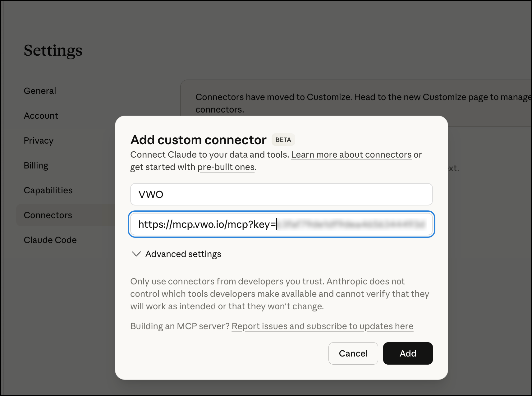
Task: Open the Connectors settings section
Action: coord(48,215)
